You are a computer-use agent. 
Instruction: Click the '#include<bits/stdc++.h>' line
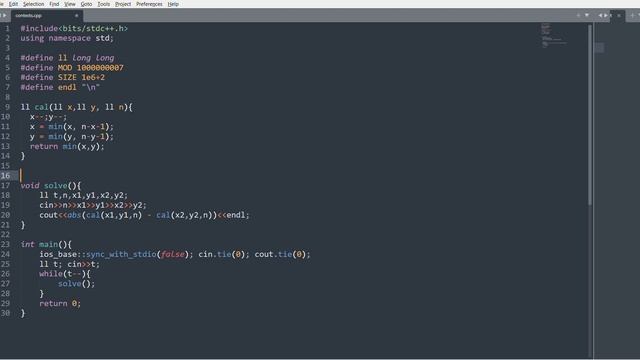(74, 29)
